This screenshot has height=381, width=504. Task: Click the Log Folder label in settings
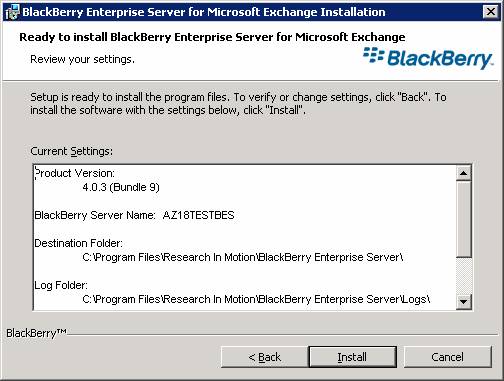coord(61,285)
